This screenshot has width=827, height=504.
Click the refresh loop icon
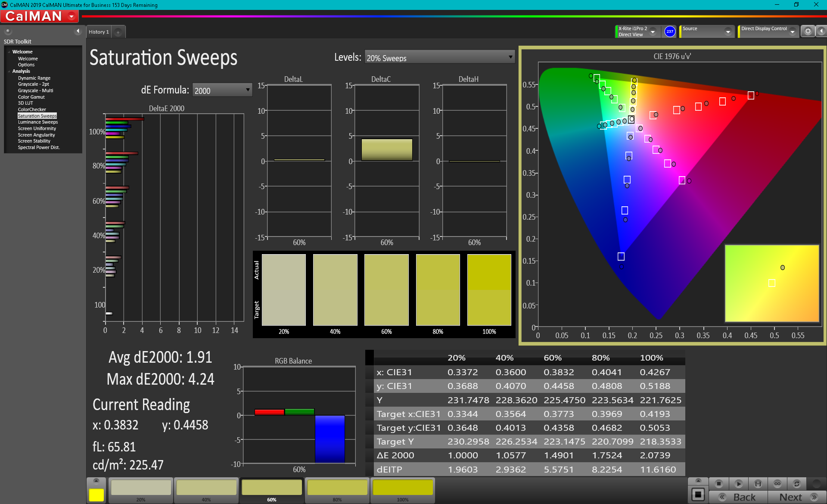pos(796,484)
